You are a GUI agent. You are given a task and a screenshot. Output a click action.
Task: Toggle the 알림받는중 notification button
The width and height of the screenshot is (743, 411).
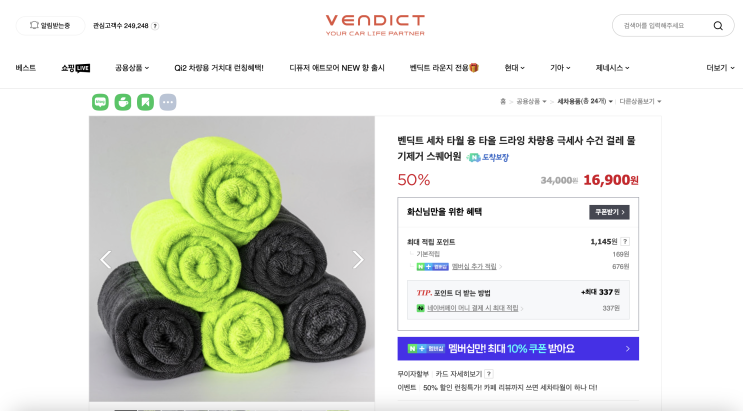(50, 26)
